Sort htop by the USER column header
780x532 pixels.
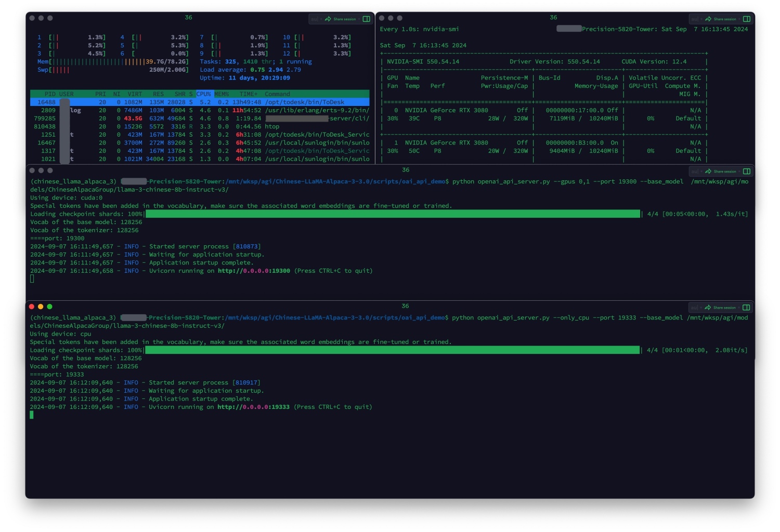[x=66, y=94]
